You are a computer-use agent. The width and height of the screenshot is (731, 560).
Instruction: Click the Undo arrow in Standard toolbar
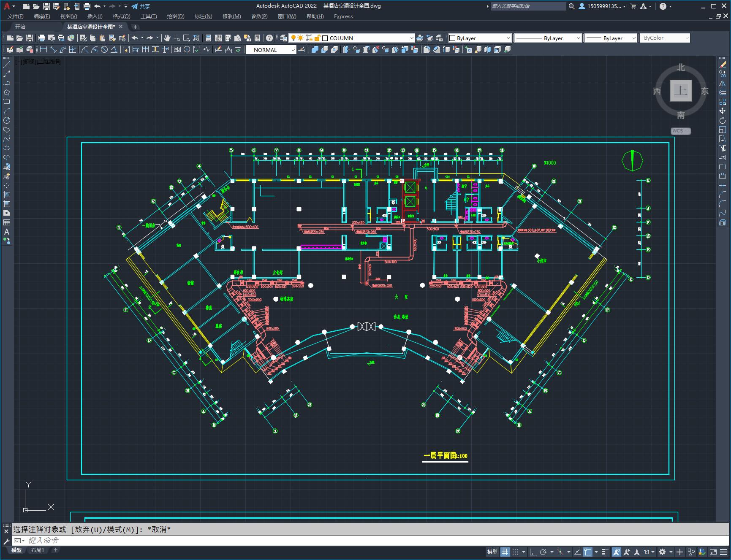tap(135, 38)
